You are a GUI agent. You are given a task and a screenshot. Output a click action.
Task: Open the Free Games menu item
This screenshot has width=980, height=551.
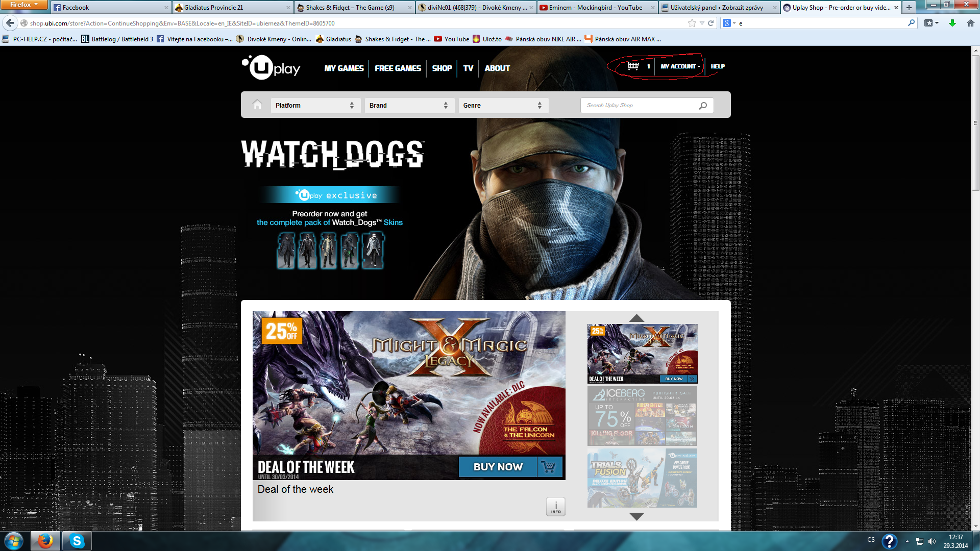point(398,68)
